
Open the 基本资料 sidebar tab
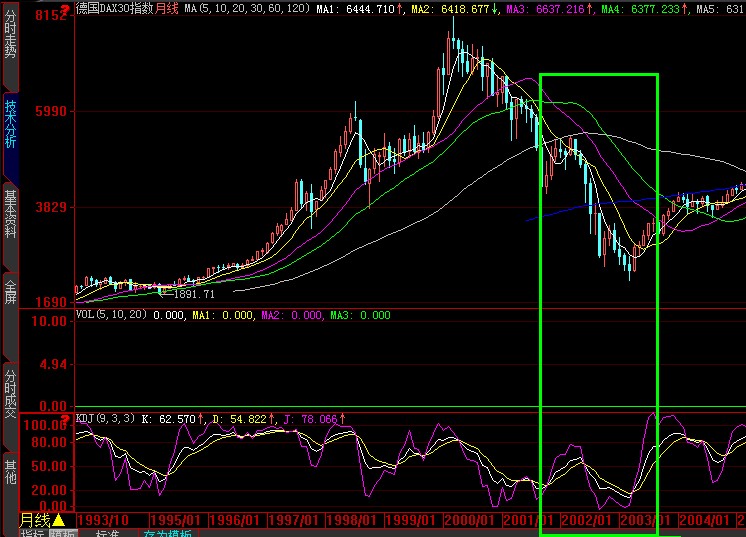10,228
